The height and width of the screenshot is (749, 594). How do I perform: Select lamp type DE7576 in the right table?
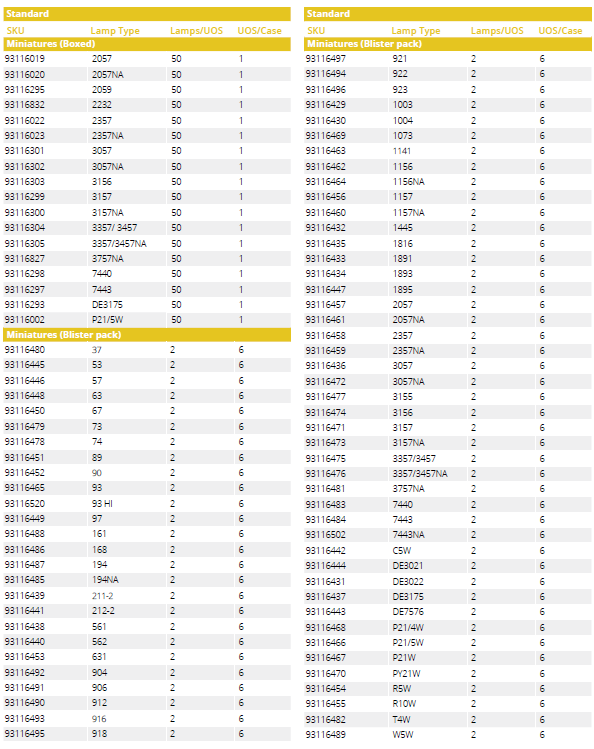point(408,611)
